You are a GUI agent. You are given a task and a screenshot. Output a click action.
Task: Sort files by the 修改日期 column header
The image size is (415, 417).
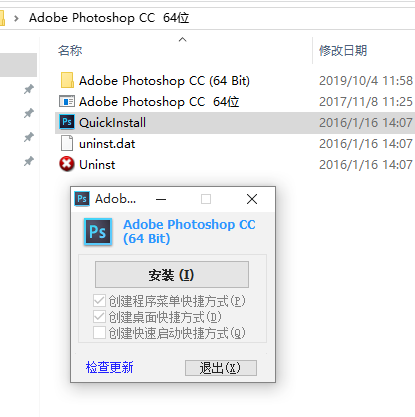coord(343,51)
